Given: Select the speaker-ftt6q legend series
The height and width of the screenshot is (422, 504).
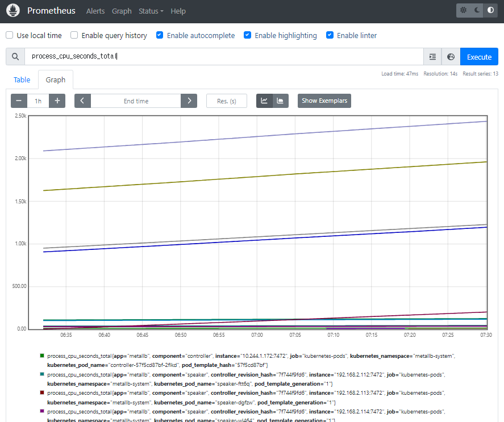Looking at the screenshot, I should 246,379.
